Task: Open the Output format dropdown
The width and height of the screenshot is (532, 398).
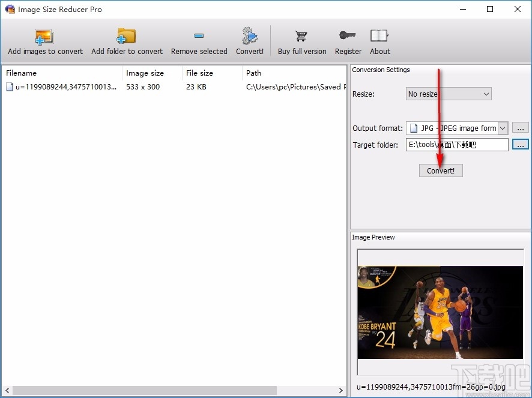Action: (502, 128)
